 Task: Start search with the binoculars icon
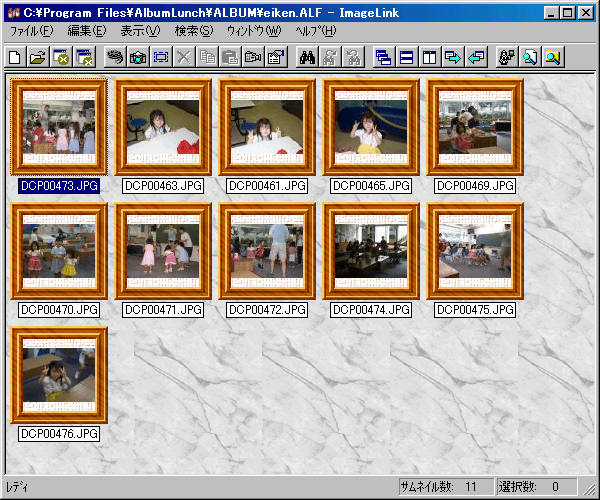click(x=307, y=58)
